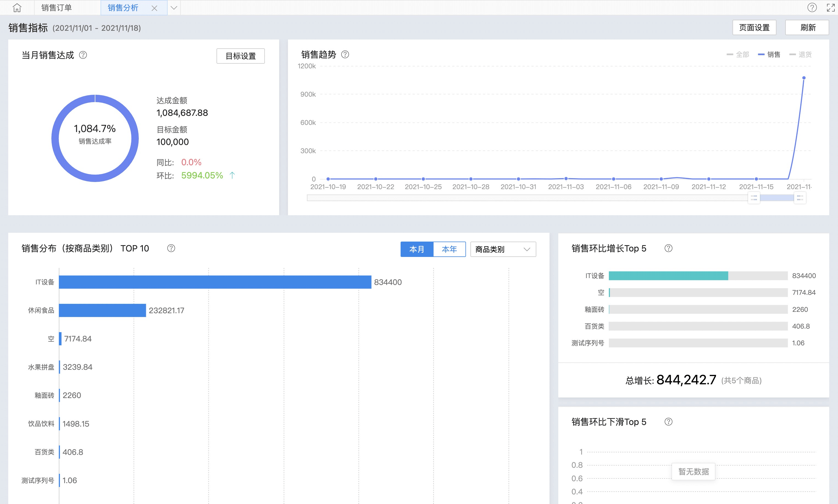
Task: Select the 本年 period tab
Action: 449,249
